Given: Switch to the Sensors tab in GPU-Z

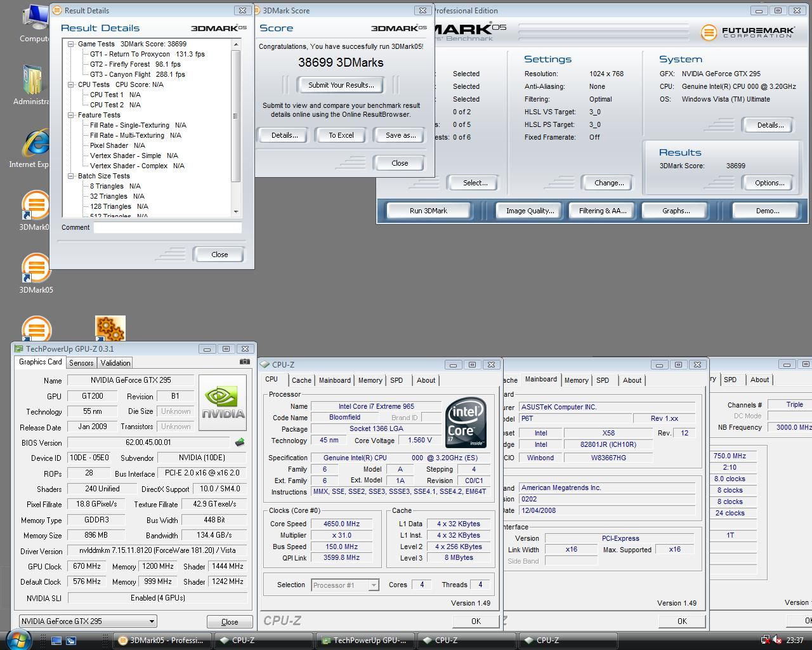Looking at the screenshot, I should pos(81,363).
